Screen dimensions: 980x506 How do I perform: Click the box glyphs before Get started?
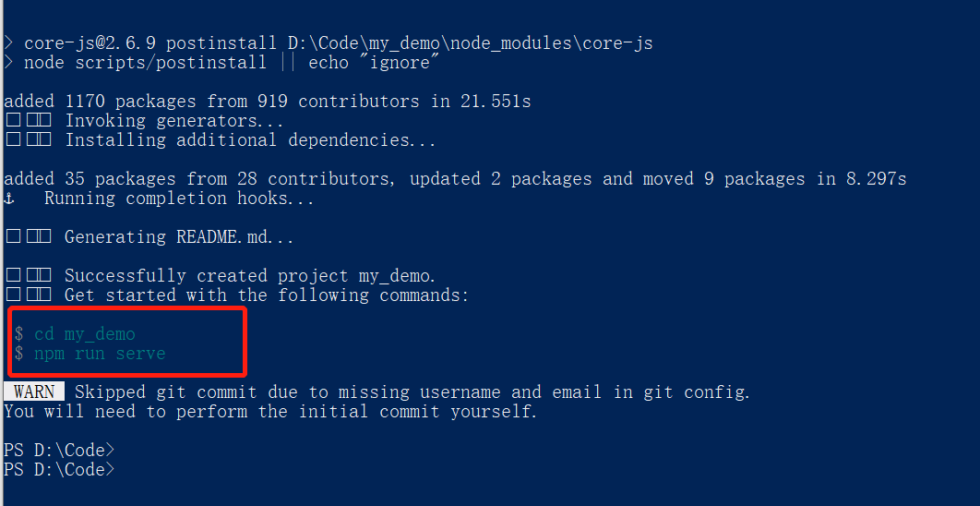[x=28, y=295]
